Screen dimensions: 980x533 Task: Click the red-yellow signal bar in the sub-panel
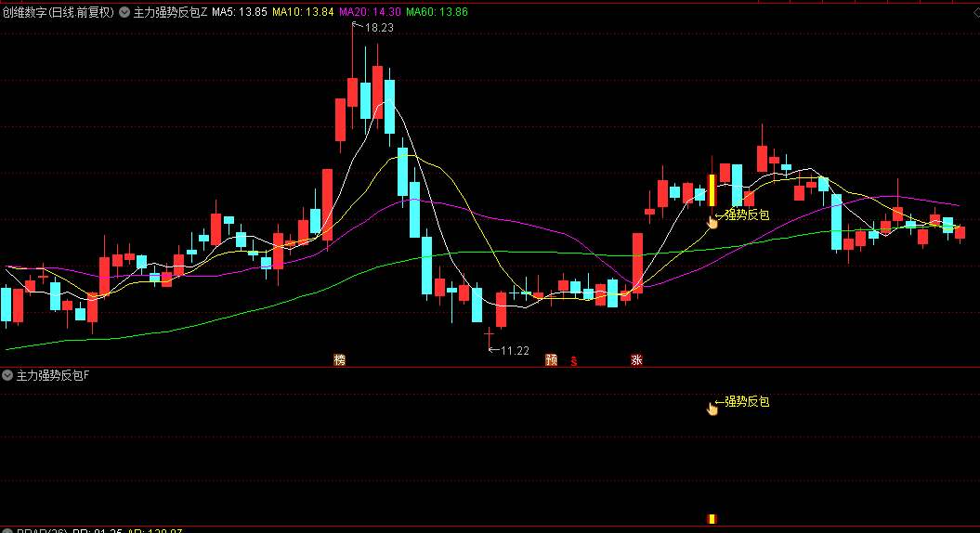pyautogui.click(x=712, y=519)
